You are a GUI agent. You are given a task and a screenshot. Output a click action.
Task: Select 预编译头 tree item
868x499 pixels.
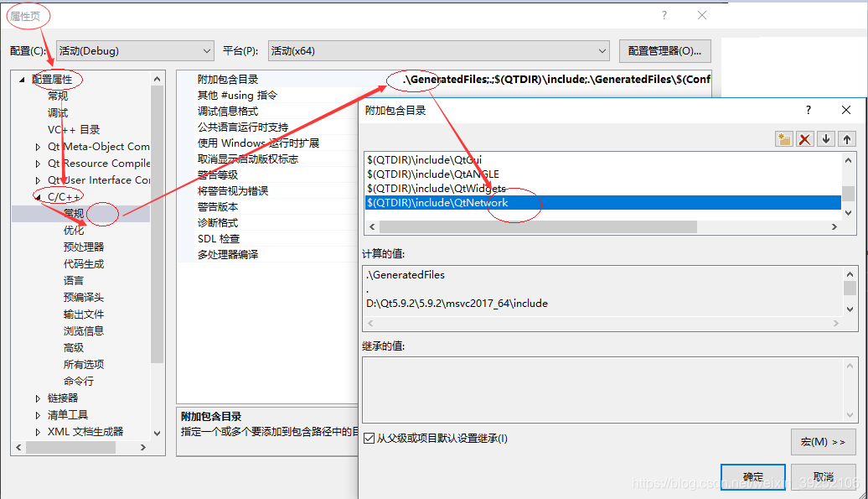84,298
